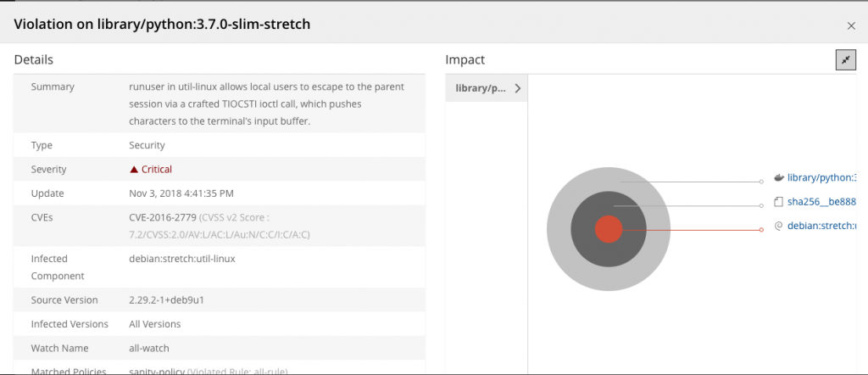Click the red Critical severity triangle icon
Viewport: 868px width, 375px height.
[x=134, y=170]
